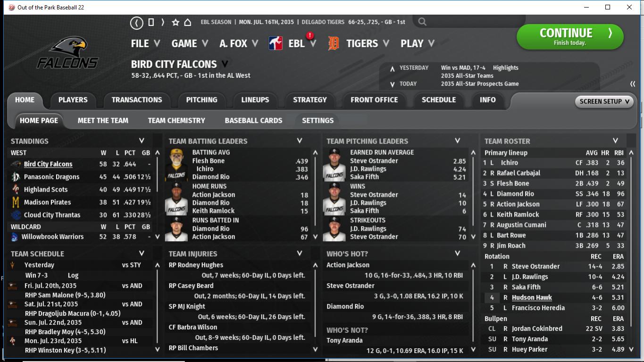The height and width of the screenshot is (362, 644).
Task: Click opponent logo beside Fri. Jul. 20th game
Action: tap(13, 286)
